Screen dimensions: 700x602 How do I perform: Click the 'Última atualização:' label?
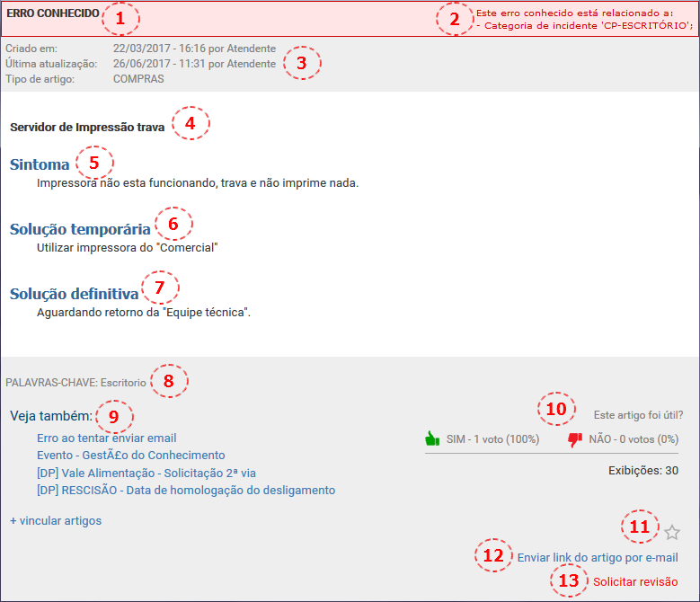[x=51, y=64]
